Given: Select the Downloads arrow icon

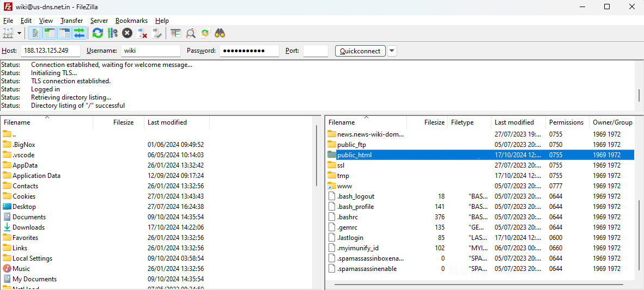Looking at the screenshot, I should click(x=7, y=227).
